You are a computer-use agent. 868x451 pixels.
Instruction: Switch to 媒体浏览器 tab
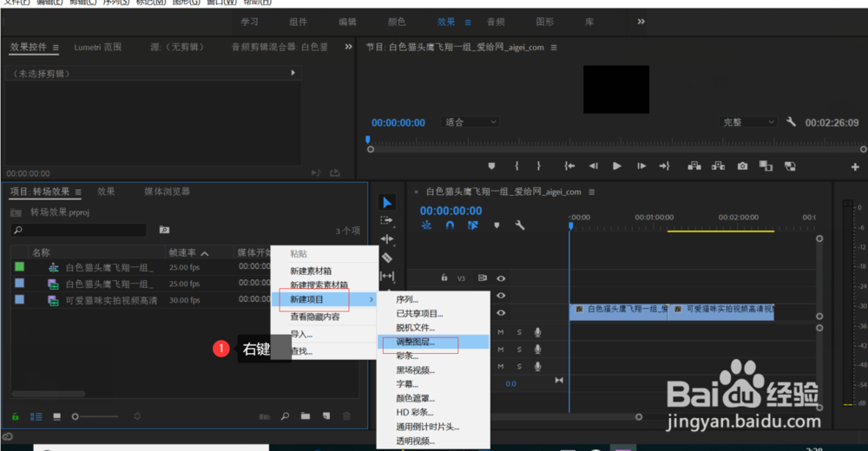click(x=167, y=192)
